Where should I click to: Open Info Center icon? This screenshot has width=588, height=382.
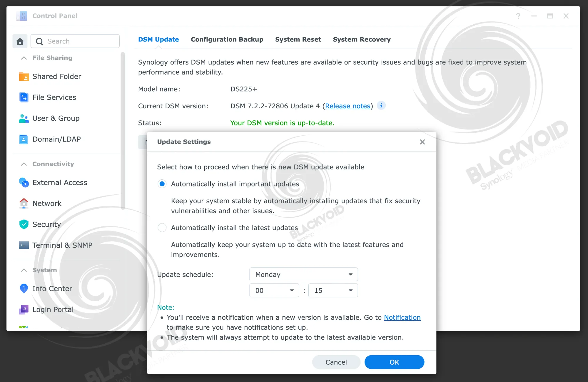pyautogui.click(x=24, y=289)
